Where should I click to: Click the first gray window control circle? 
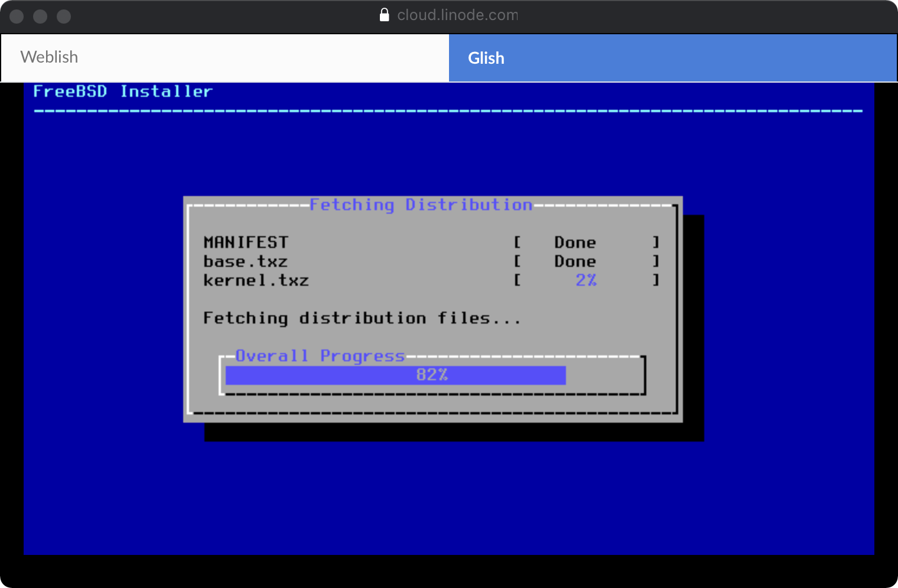(17, 17)
